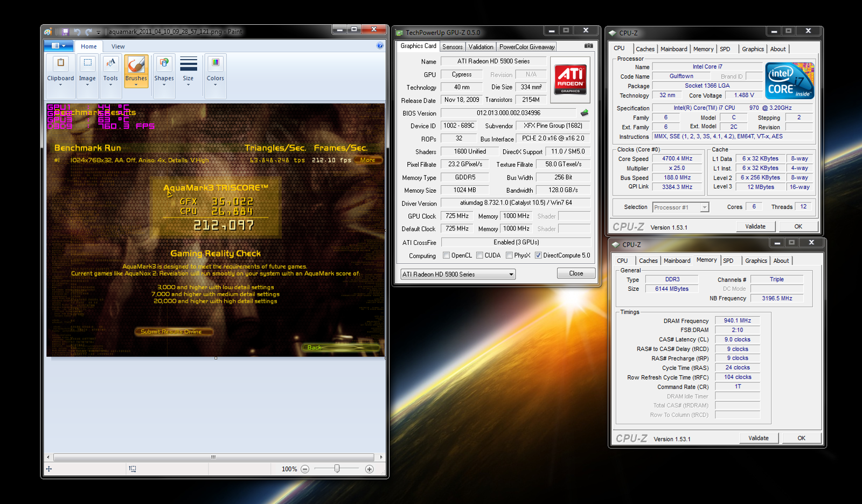Switch to the View tab in Paint
Screen dimensions: 862x504
[118, 46]
